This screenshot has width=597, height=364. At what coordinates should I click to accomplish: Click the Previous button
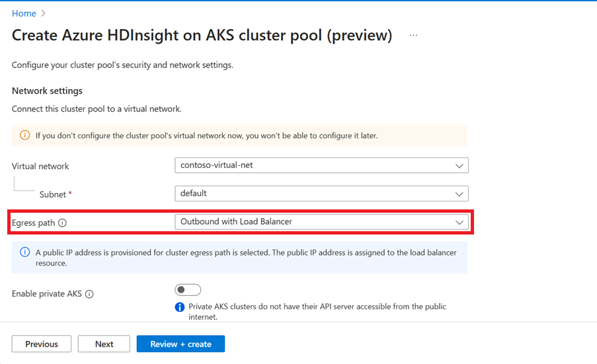(x=42, y=344)
